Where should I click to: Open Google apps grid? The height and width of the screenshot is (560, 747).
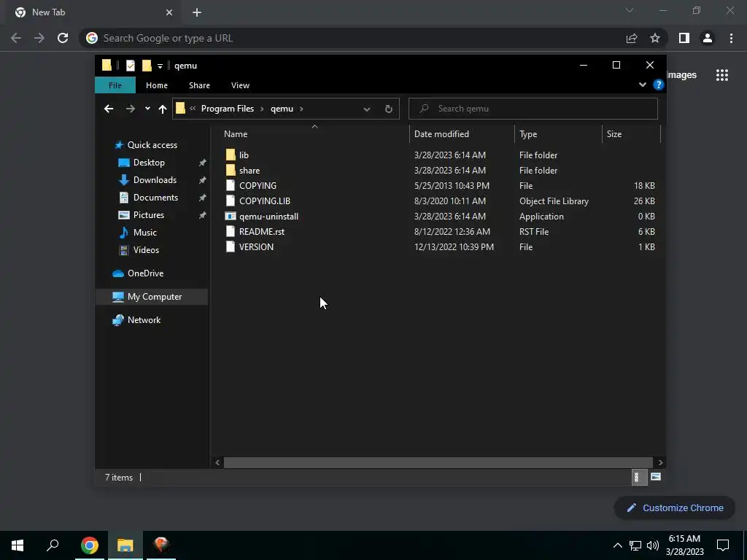pyautogui.click(x=721, y=75)
